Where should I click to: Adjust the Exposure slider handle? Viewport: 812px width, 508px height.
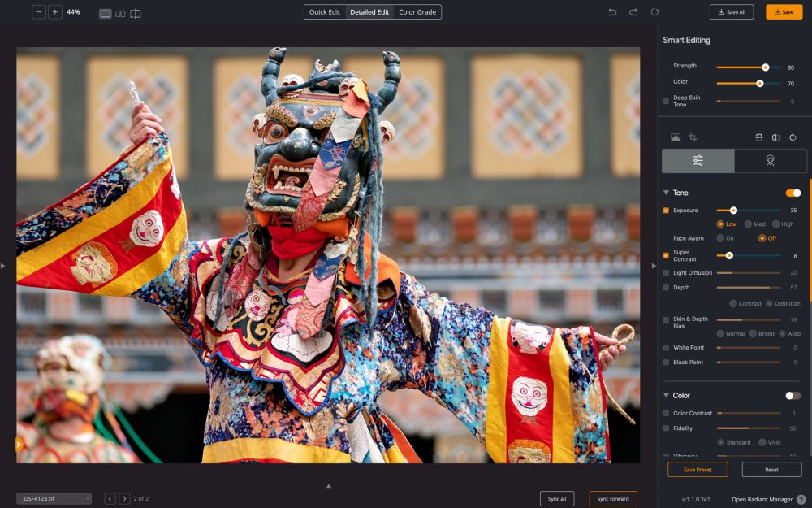pyautogui.click(x=733, y=211)
